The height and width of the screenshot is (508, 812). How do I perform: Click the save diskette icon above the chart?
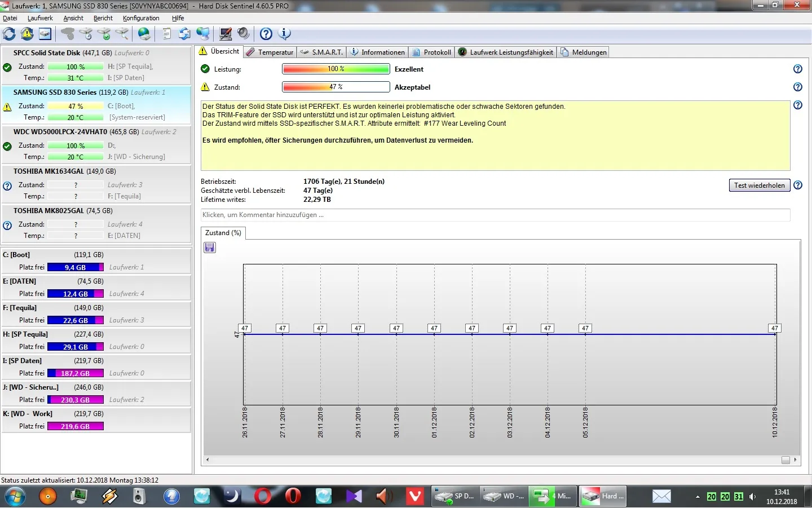click(x=210, y=248)
